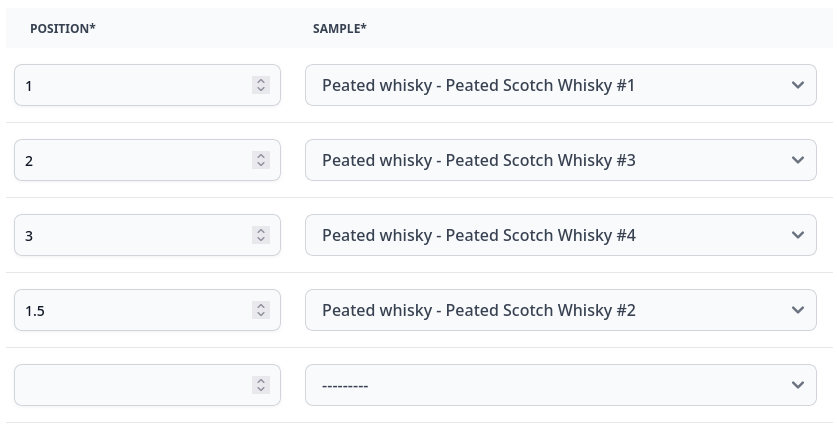Open the Peated Scotch Whisky #4 sample selector
The image size is (837, 427).
pos(560,236)
